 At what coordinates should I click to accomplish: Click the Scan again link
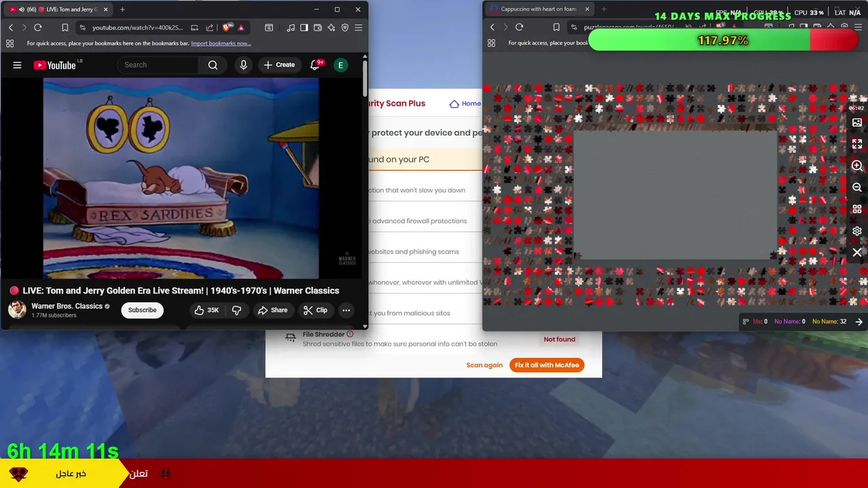484,365
